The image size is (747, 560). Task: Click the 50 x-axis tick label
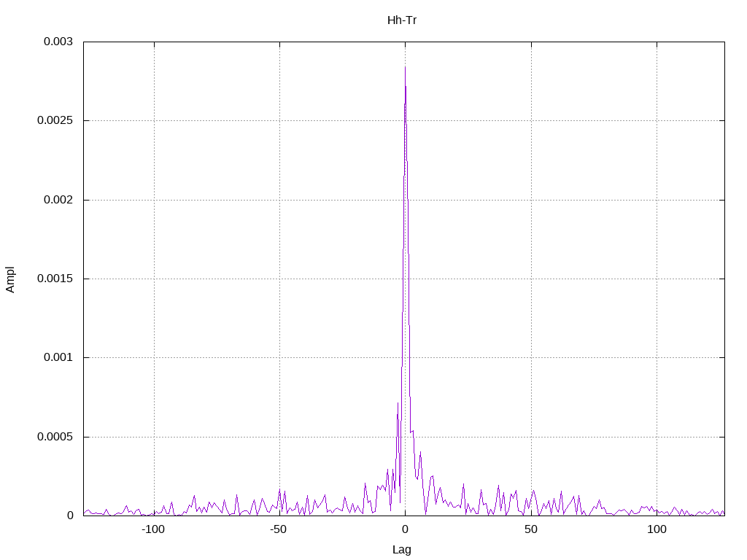pos(531,529)
